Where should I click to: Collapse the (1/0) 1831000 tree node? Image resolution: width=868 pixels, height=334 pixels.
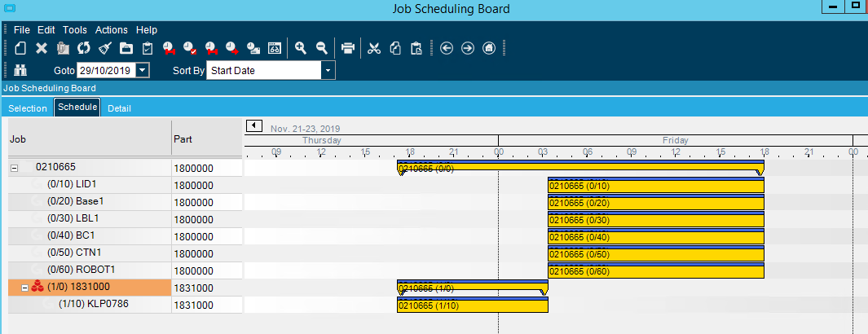click(24, 288)
